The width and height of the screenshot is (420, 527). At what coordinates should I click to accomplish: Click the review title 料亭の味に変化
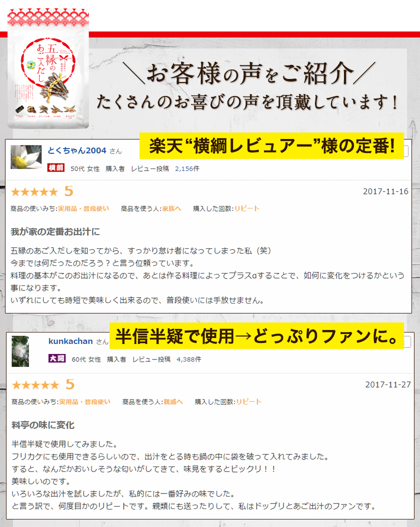pos(43,425)
